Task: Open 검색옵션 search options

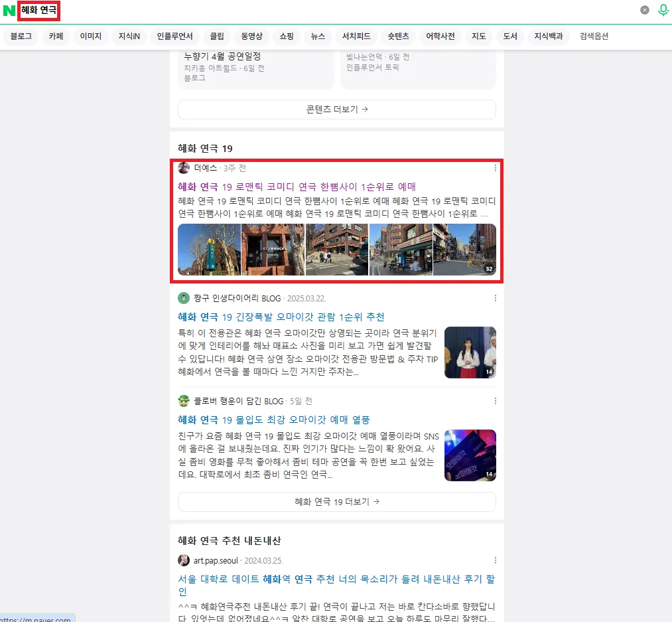Action: coord(594,37)
